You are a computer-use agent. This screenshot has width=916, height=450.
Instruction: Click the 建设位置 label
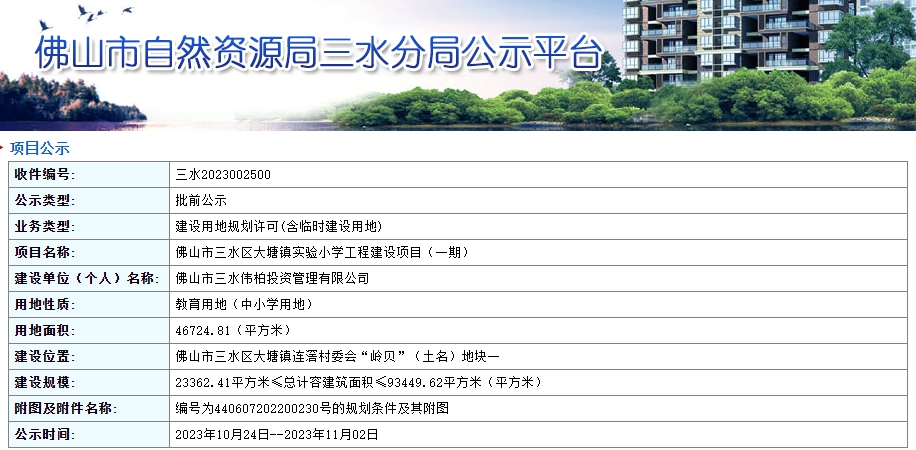click(x=45, y=356)
